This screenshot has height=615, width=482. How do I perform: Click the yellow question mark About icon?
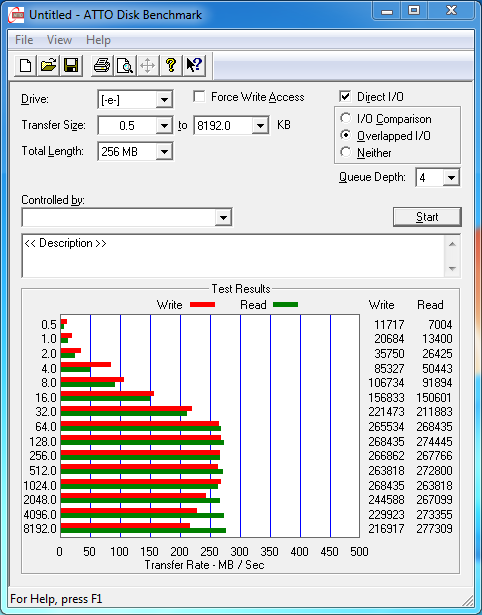[171, 65]
